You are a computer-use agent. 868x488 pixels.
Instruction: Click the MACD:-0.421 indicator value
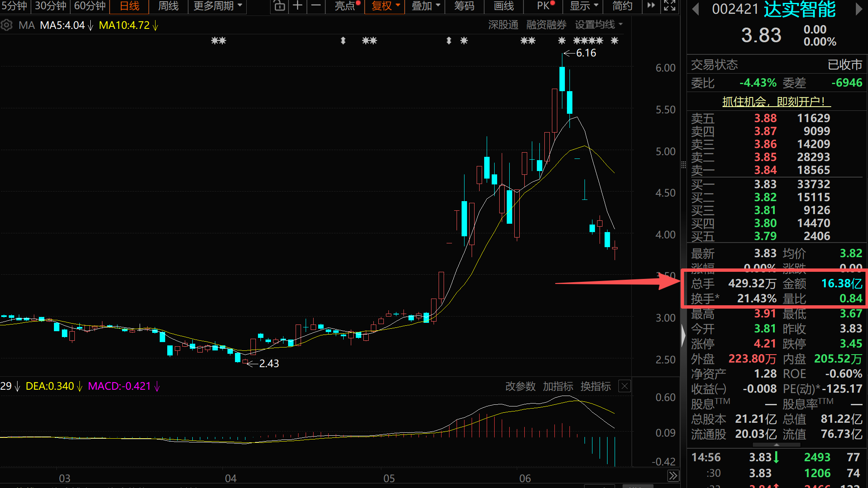pyautogui.click(x=120, y=386)
